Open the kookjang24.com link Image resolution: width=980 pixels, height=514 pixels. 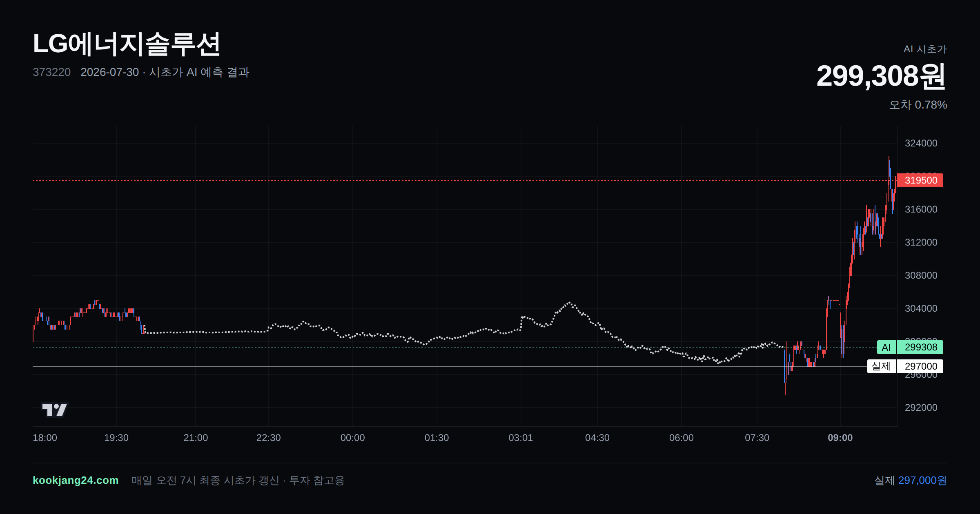(x=76, y=480)
